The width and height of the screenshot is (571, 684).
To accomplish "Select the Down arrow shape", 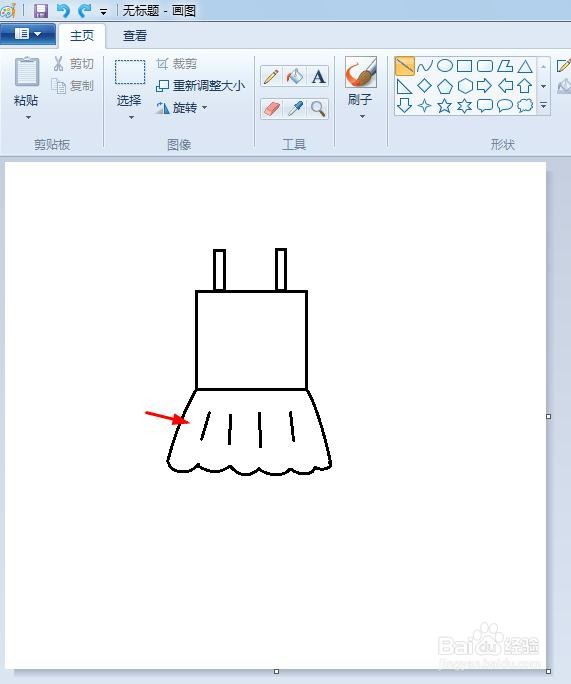I will [404, 106].
